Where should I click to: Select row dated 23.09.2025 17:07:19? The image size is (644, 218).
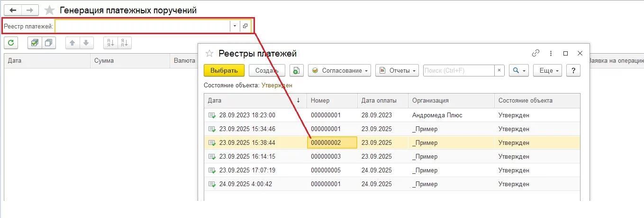392,170
